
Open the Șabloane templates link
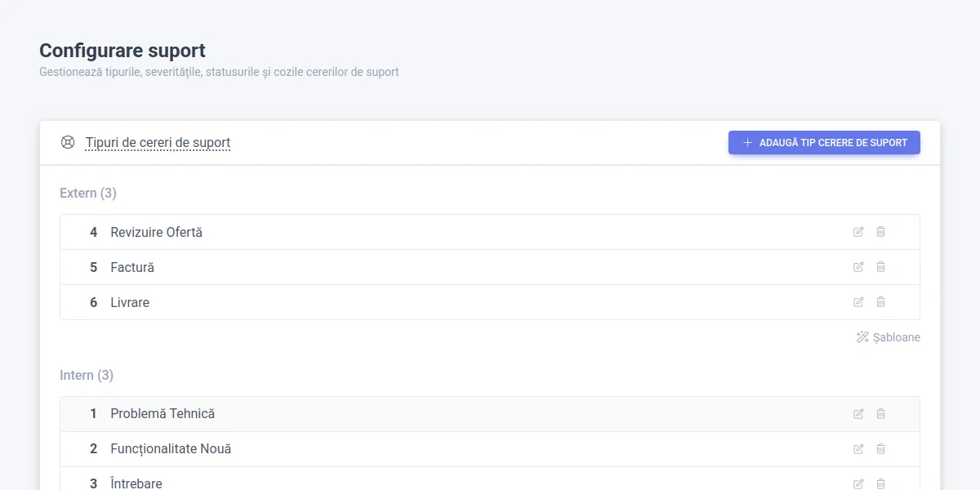(x=888, y=337)
